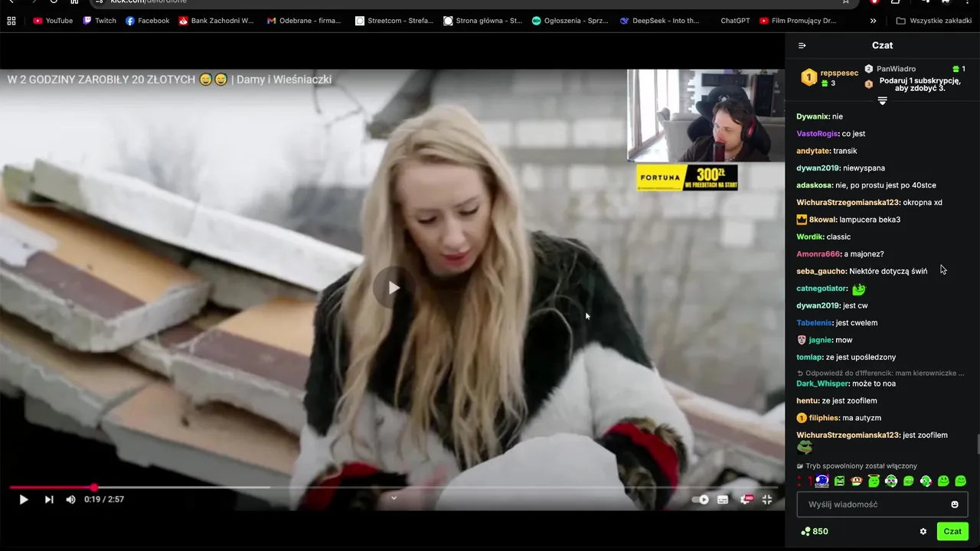The image size is (980, 551).
Task: Select gifter PanWiadro in leaderboard
Action: [x=896, y=69]
